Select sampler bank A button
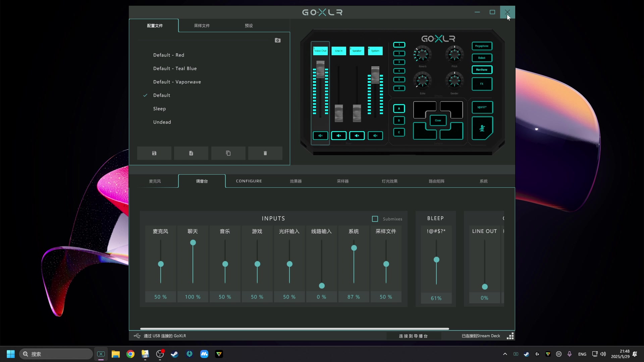Image resolution: width=644 pixels, height=362 pixels. (399, 109)
